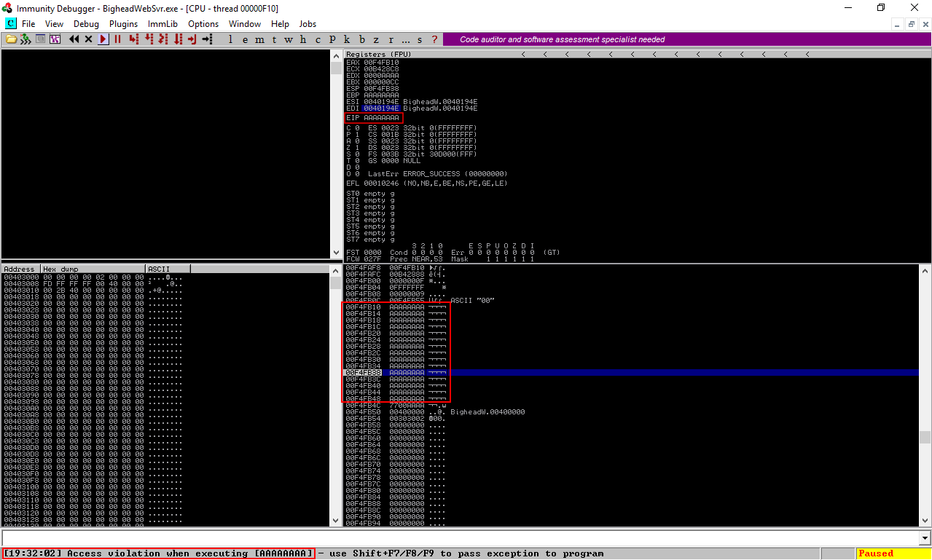Screen dimensions: 932x560
Task: Show executable modules with 'e' button
Action: [246, 39]
